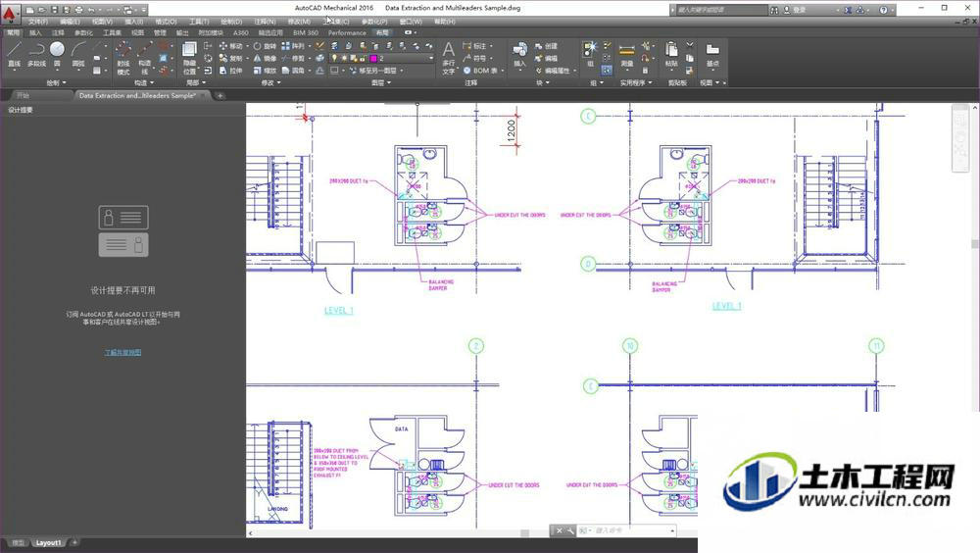Click the Copy (复制) tool

[x=231, y=58]
